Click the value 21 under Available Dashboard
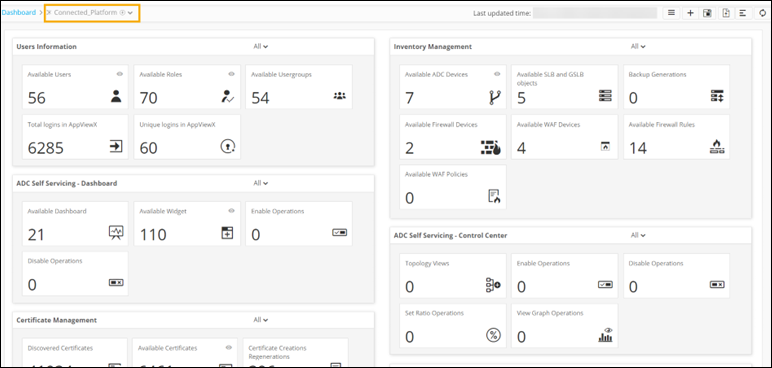 pos(36,234)
